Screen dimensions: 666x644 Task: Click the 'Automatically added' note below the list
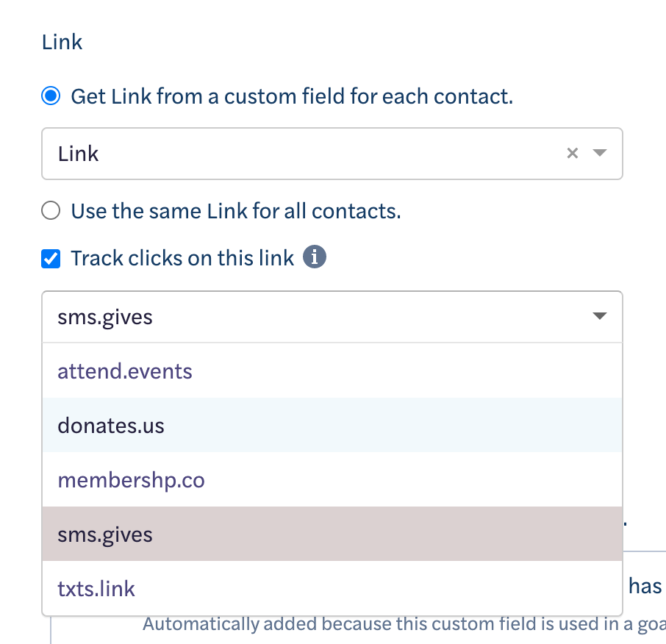click(x=404, y=624)
